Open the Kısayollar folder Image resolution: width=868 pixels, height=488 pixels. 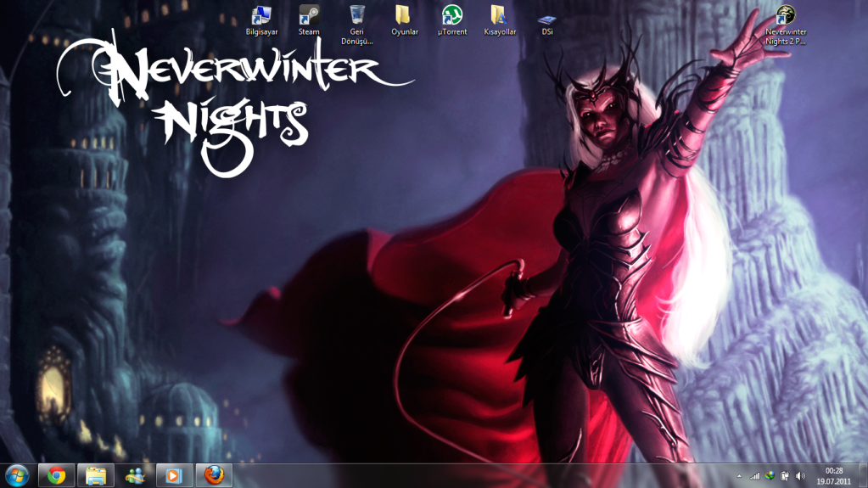(500, 16)
